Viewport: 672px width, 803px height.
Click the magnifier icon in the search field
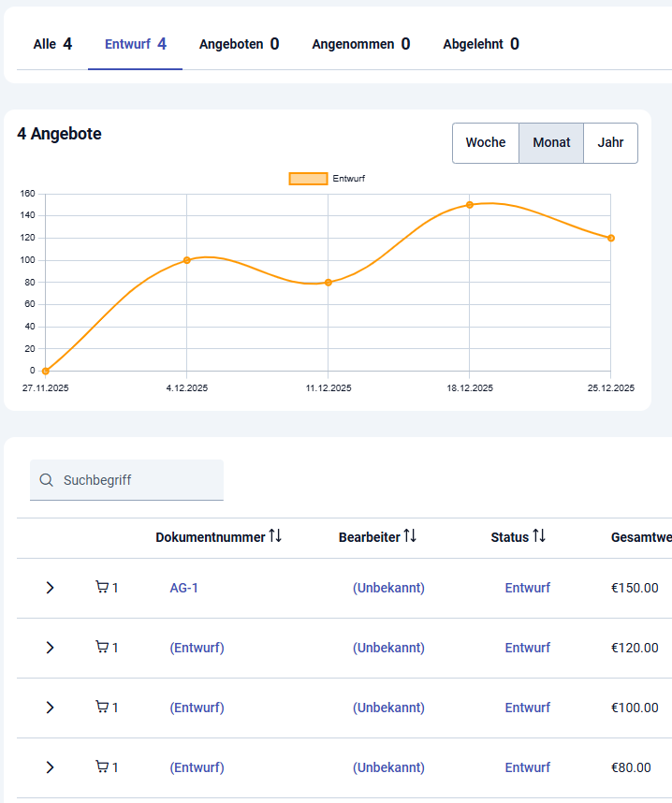tap(47, 480)
